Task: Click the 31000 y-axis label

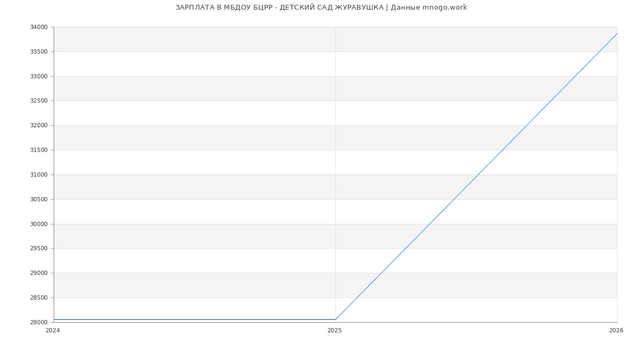Action: (40, 175)
